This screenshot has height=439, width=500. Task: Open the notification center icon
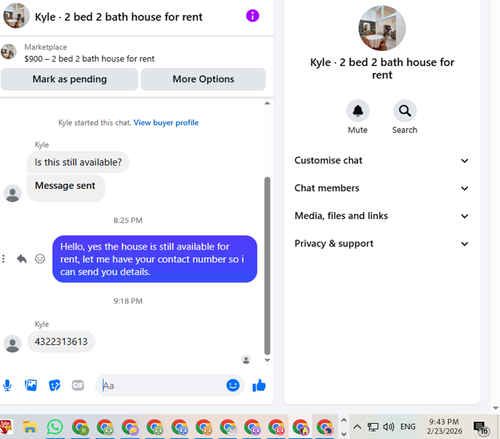[x=481, y=428]
